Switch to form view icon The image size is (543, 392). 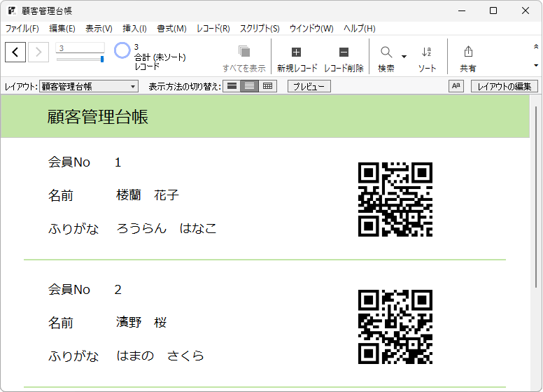tap(232, 86)
